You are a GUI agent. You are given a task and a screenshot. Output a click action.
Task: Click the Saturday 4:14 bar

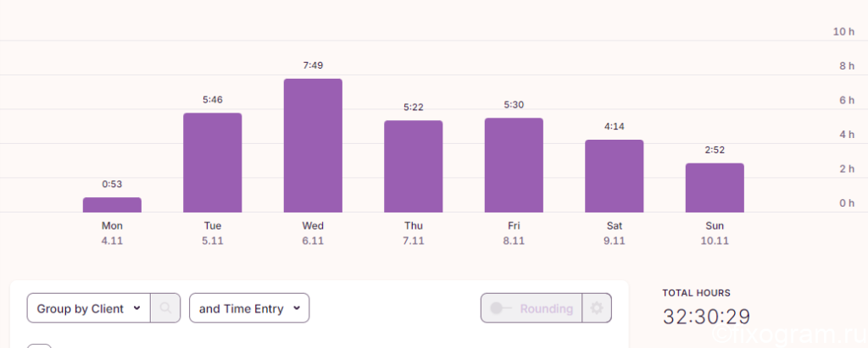[x=615, y=176]
